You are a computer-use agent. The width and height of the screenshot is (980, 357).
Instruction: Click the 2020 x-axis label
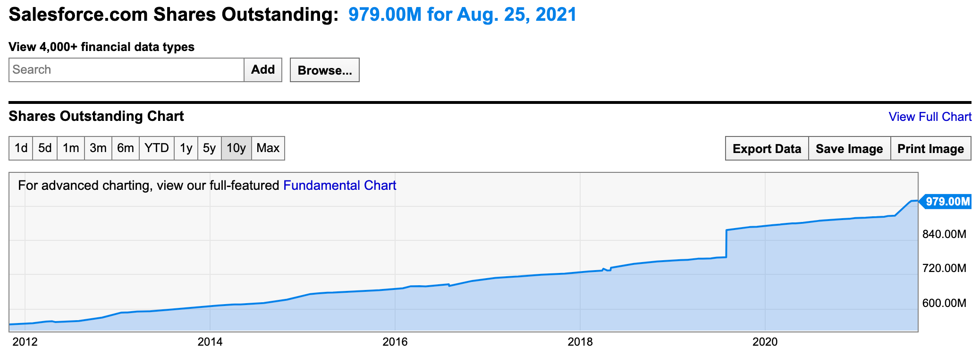[765, 342]
